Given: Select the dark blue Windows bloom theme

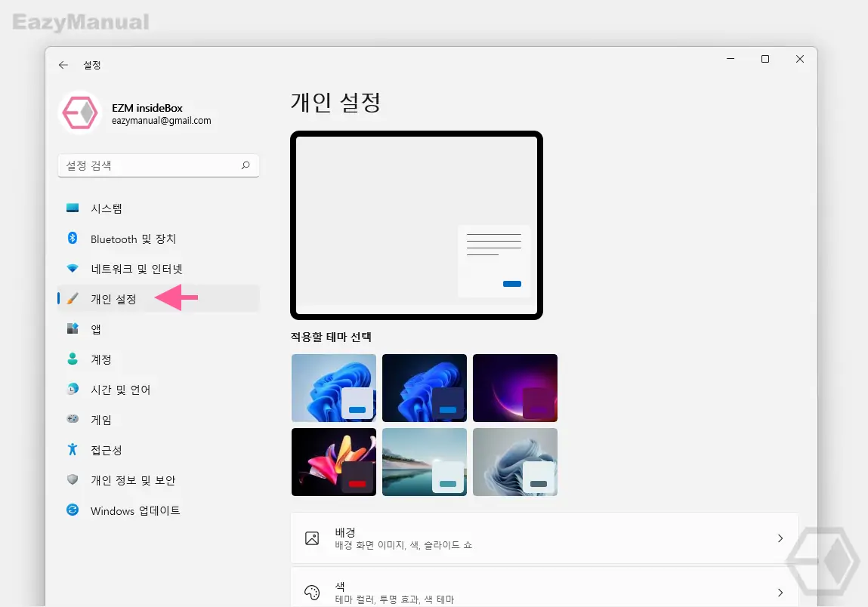Looking at the screenshot, I should click(425, 388).
